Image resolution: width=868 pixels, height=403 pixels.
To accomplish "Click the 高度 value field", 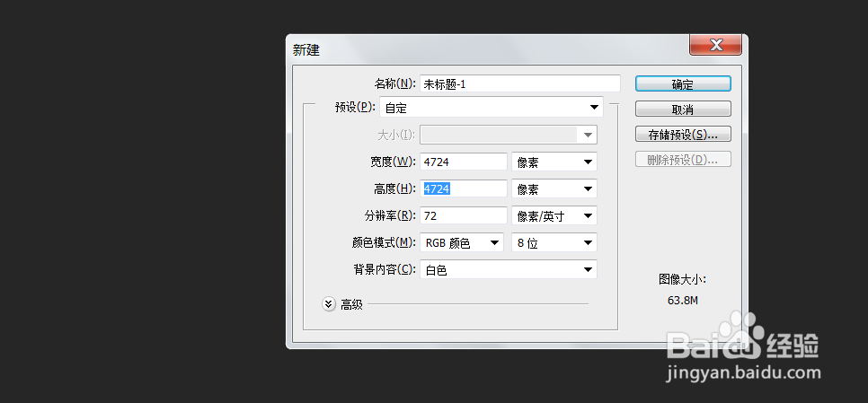I will [x=464, y=189].
